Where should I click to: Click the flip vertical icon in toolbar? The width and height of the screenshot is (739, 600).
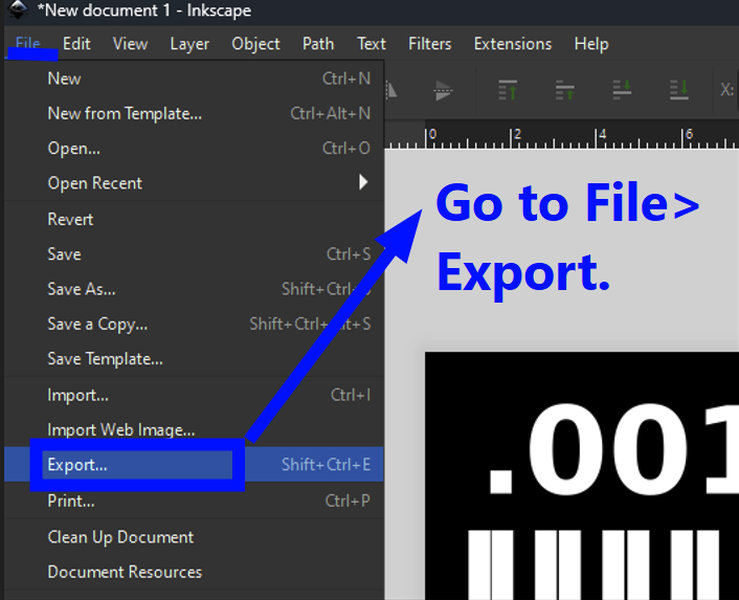point(443,90)
